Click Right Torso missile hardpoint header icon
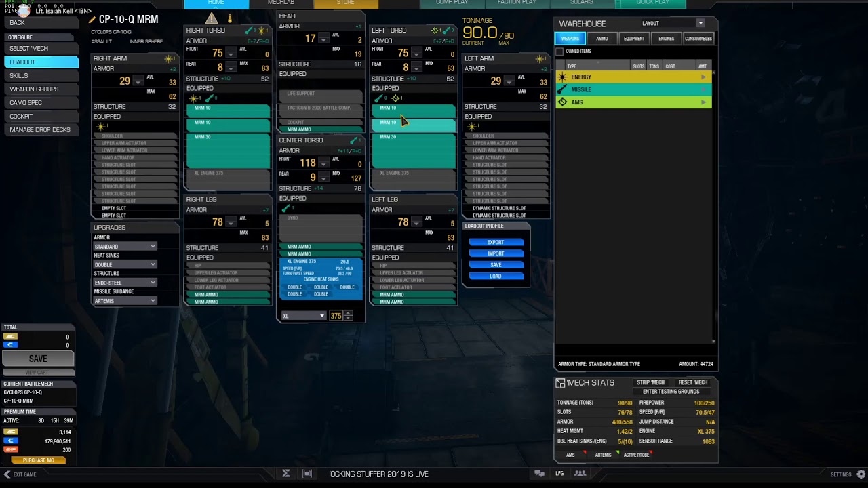Screen dimensions: 868x488 250,30
